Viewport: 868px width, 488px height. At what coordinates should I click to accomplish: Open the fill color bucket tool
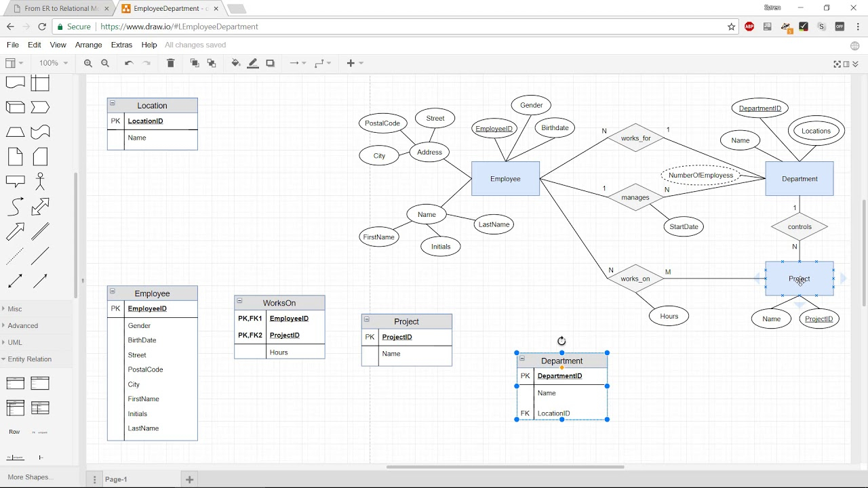click(236, 63)
